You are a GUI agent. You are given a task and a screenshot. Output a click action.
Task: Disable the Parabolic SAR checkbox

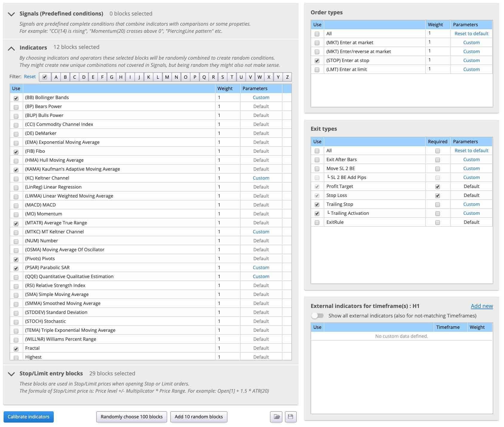click(16, 268)
